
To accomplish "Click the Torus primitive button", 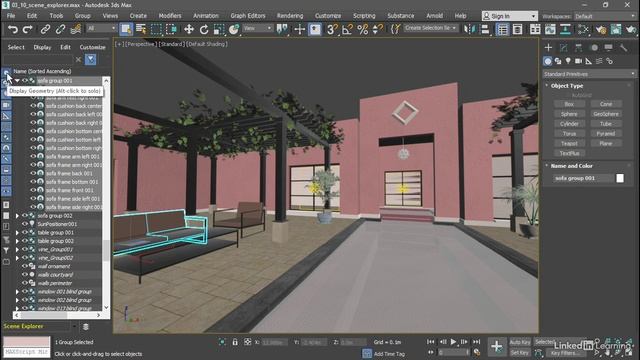I will click(569, 133).
